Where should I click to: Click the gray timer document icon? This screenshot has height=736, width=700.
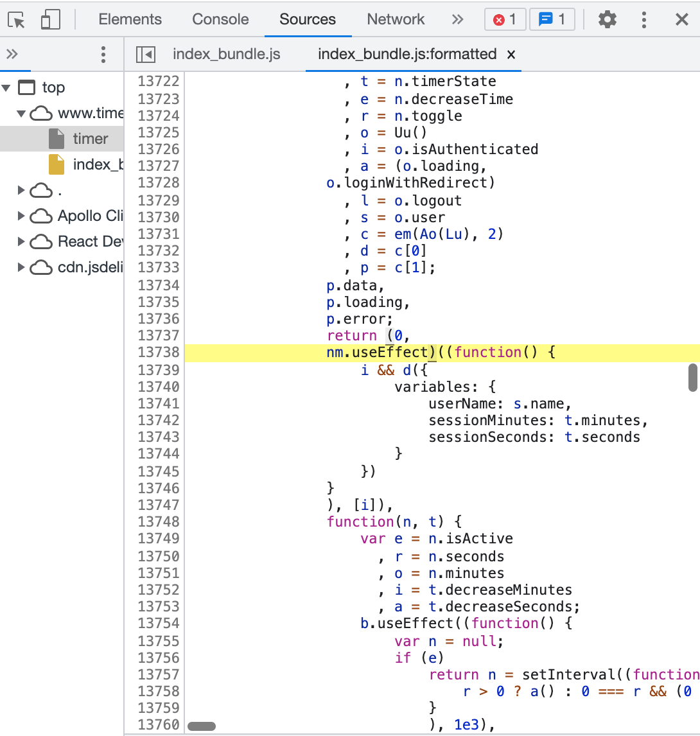57,139
